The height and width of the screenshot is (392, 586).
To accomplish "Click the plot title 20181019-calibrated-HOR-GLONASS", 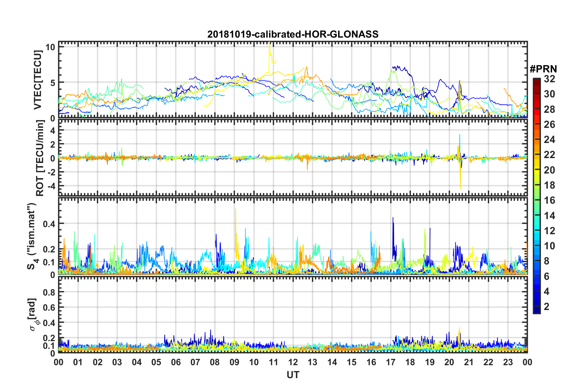I will pos(293,34).
